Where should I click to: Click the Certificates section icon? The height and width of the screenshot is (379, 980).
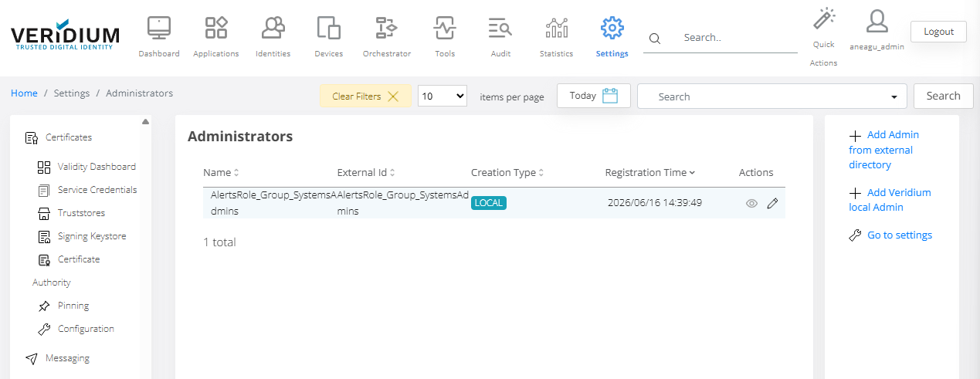31,138
